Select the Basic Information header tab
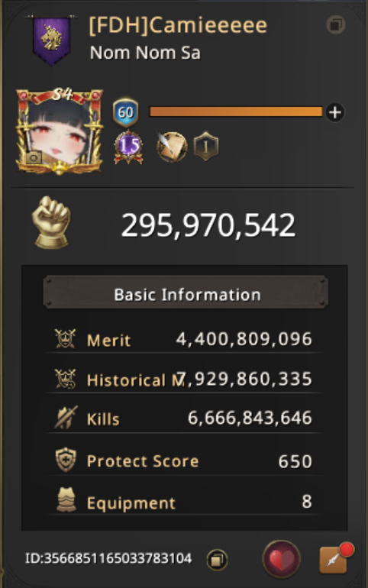 [186, 294]
